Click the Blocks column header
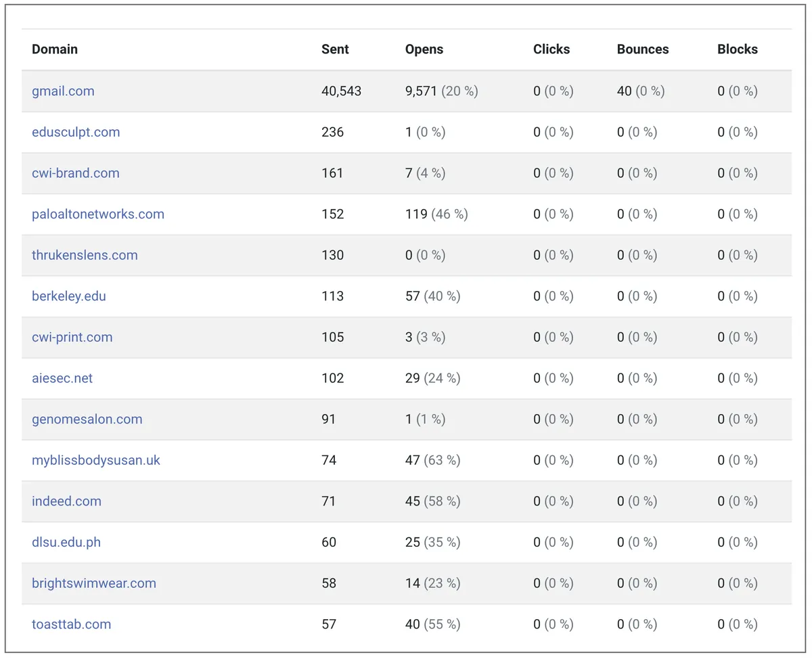The image size is (812, 659). (738, 49)
